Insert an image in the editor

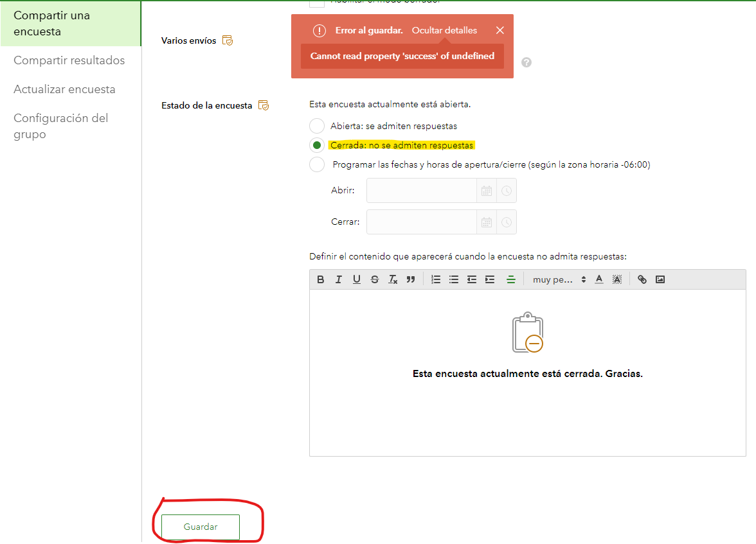point(660,279)
